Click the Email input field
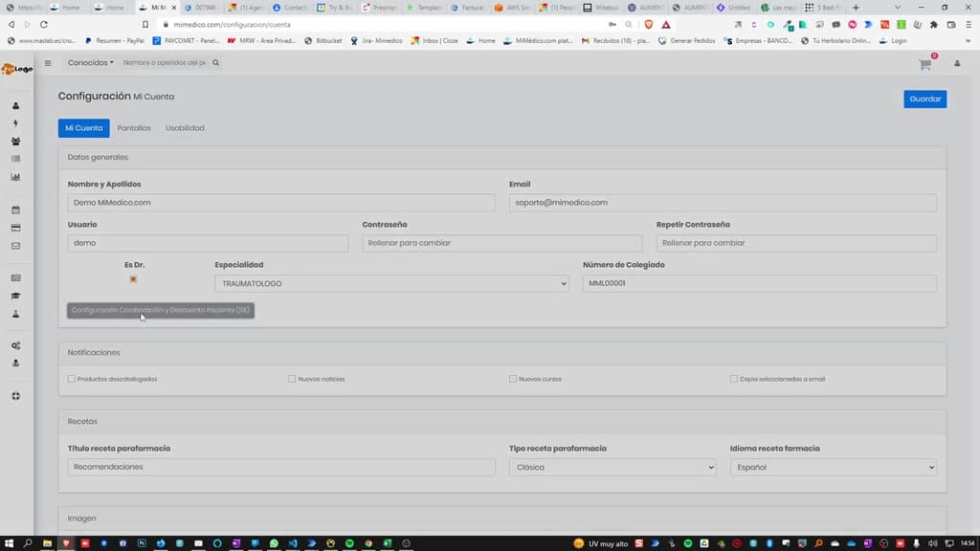The width and height of the screenshot is (980, 551). pos(724,203)
